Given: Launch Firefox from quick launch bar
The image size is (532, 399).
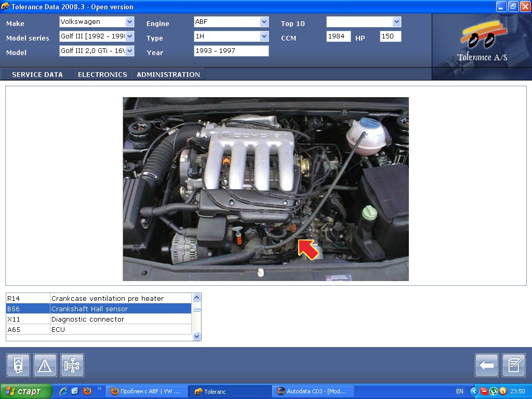Looking at the screenshot, I should [87, 391].
